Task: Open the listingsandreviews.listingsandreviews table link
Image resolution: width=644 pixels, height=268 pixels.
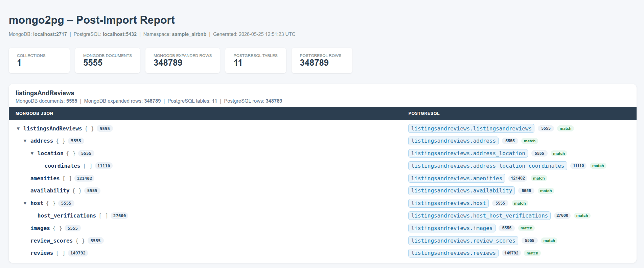Action: click(471, 129)
